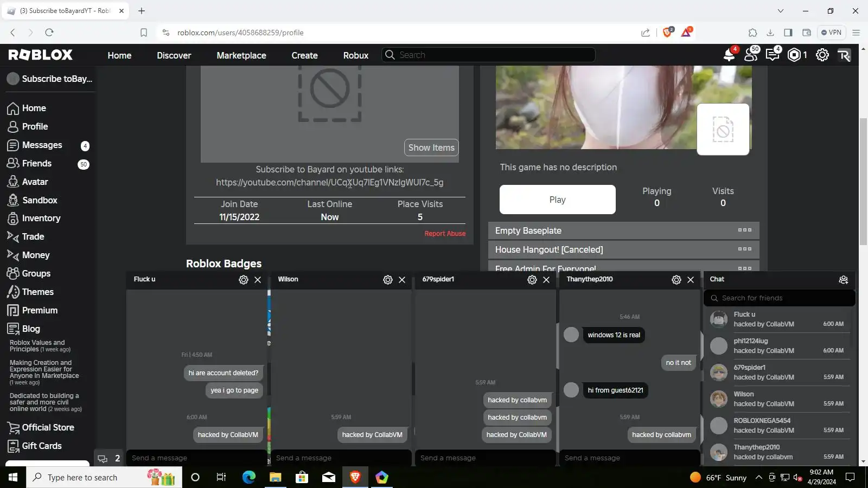Open browser extensions puzzle icon
Viewport: 868px width, 488px height.
tap(753, 33)
